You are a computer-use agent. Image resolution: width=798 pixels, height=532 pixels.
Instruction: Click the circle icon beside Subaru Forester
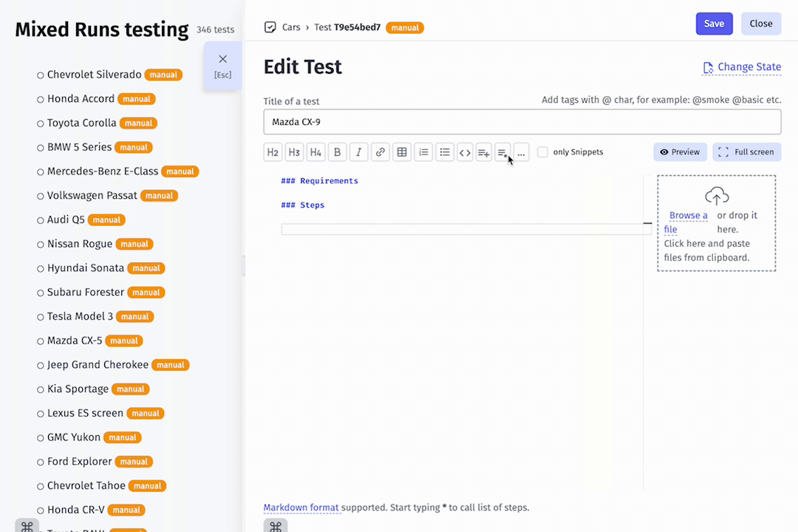click(x=40, y=293)
